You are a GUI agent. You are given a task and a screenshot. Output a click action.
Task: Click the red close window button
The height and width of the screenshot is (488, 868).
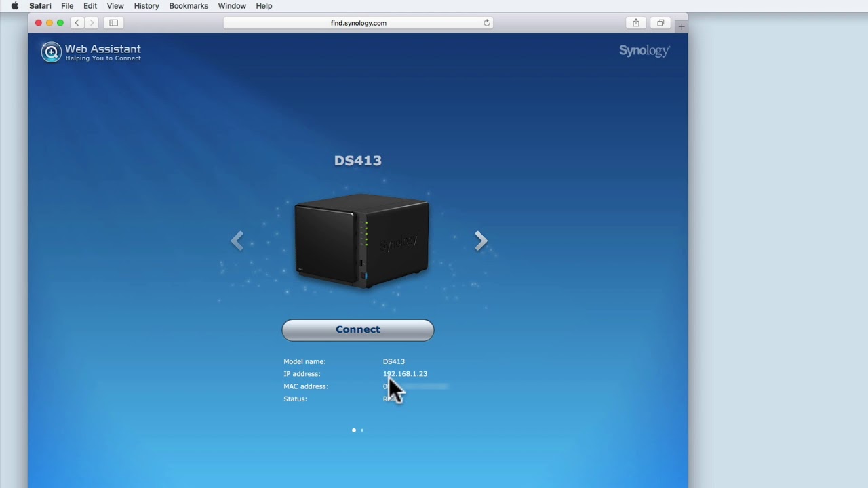click(x=39, y=23)
